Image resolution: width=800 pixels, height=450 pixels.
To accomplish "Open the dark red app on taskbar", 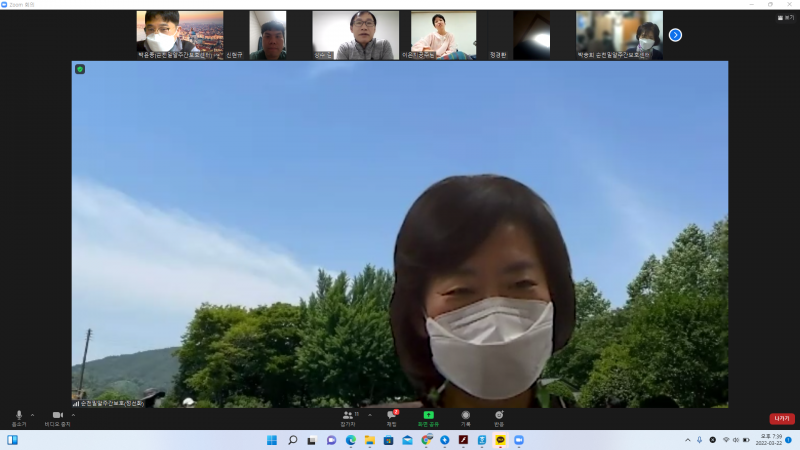I will point(463,440).
